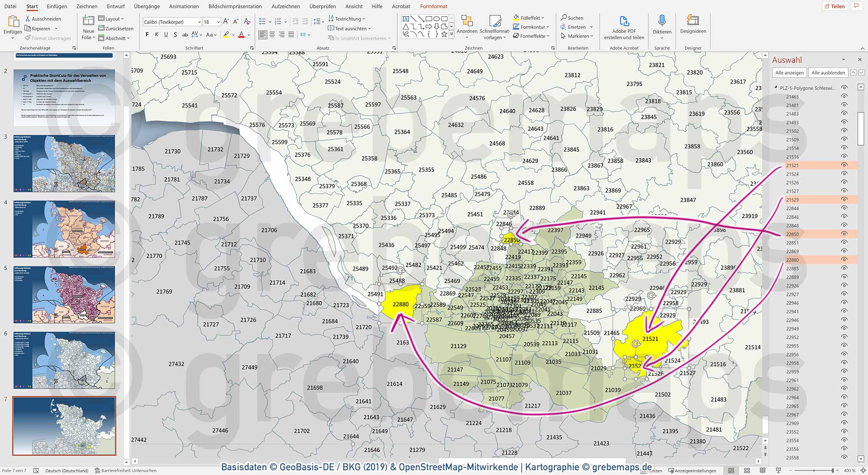Toggle visibility of object 22844
The width and height of the screenshot is (868, 475).
coord(844,208)
